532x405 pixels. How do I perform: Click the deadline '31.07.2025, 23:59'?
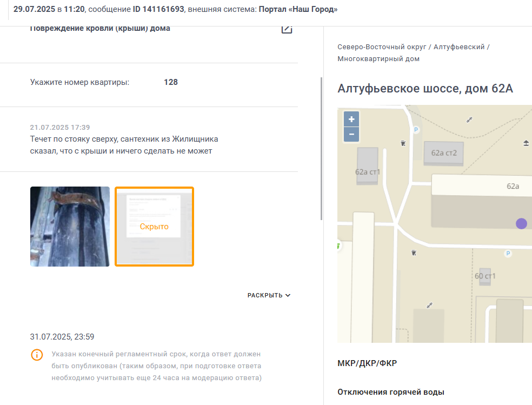click(x=62, y=337)
